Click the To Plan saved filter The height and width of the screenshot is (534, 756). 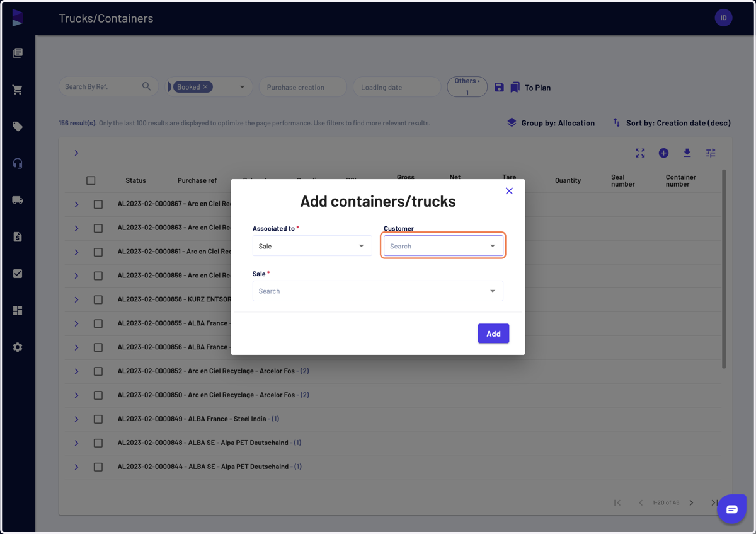(537, 88)
